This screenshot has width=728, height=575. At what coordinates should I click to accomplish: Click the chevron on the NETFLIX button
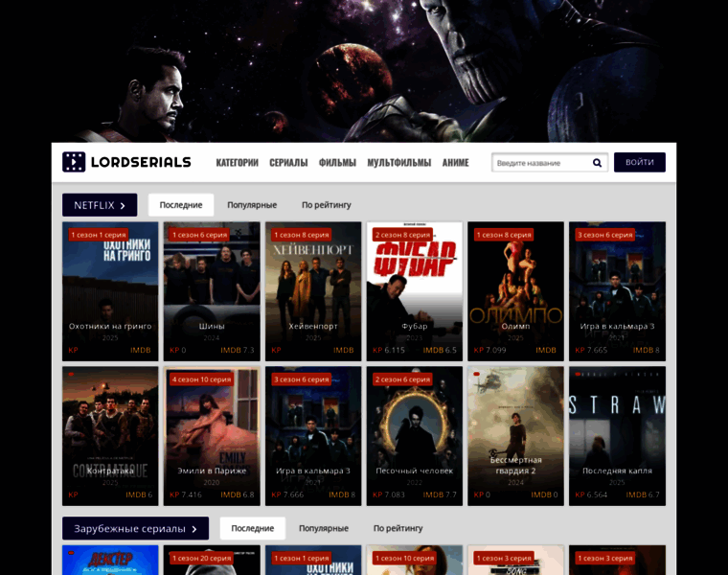coord(123,205)
